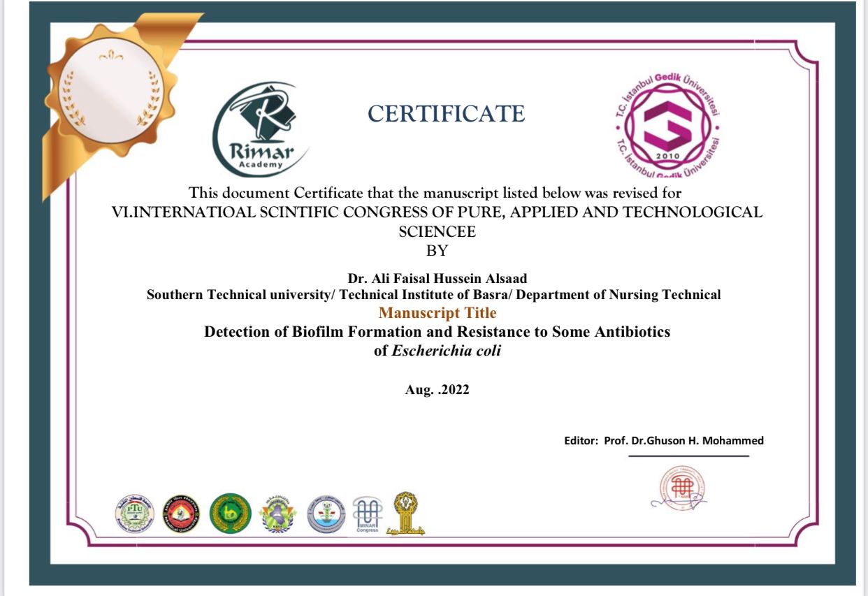Click the italic Escherichia coli text
This screenshot has height=596, width=868.
coord(446,351)
